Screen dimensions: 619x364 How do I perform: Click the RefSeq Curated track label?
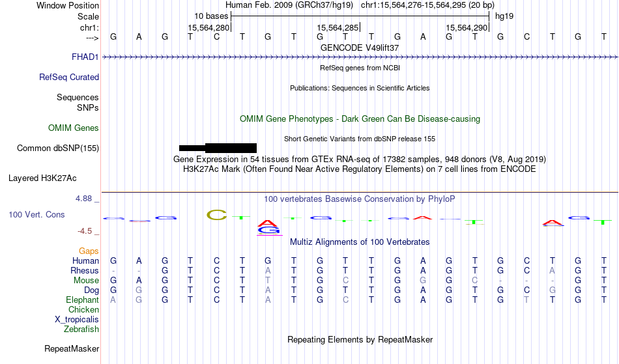click(x=68, y=77)
